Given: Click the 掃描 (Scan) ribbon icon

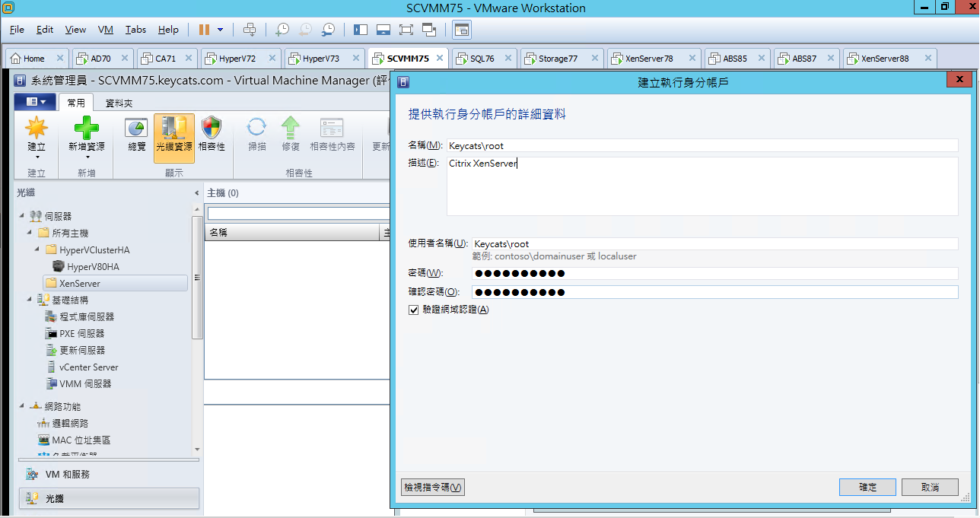Looking at the screenshot, I should (257, 128).
